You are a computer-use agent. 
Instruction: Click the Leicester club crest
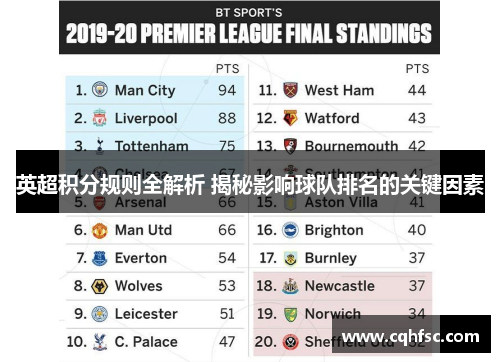pyautogui.click(x=99, y=314)
